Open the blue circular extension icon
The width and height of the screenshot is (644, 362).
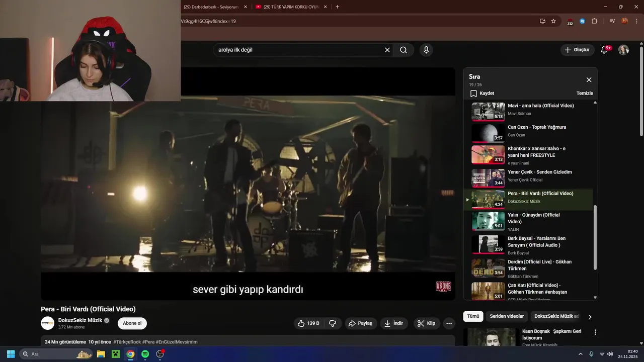(583, 21)
